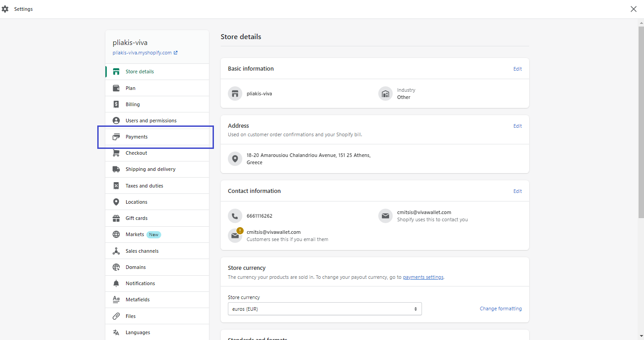This screenshot has width=644, height=340.
Task: Navigate to Shipping and delivery
Action: tap(157, 169)
